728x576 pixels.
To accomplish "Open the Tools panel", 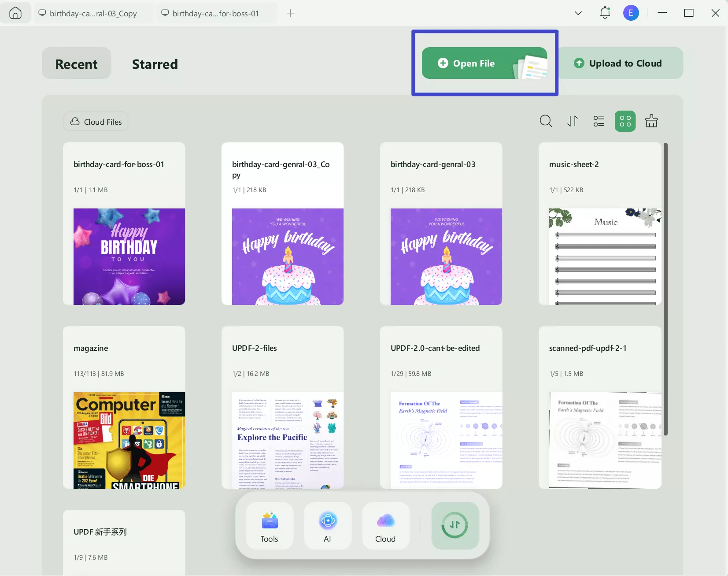I will click(x=269, y=526).
